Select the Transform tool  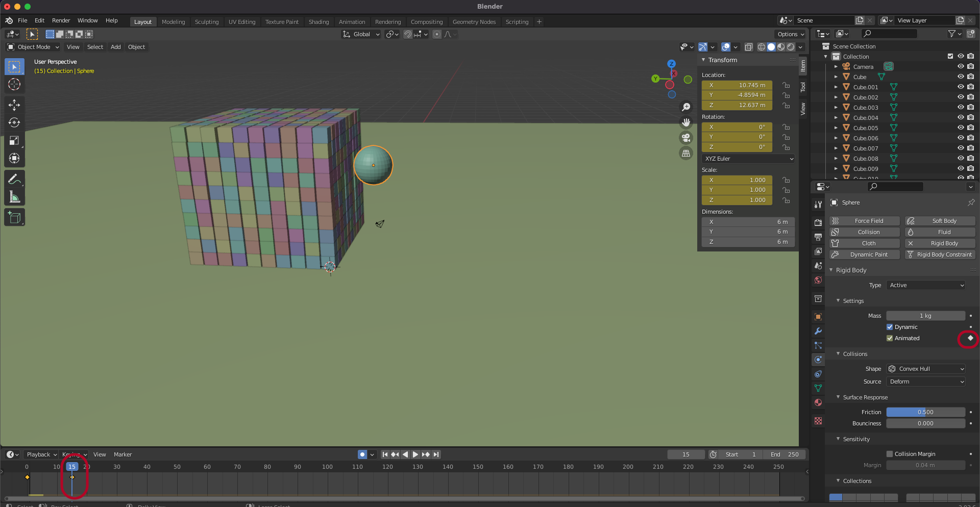14,158
